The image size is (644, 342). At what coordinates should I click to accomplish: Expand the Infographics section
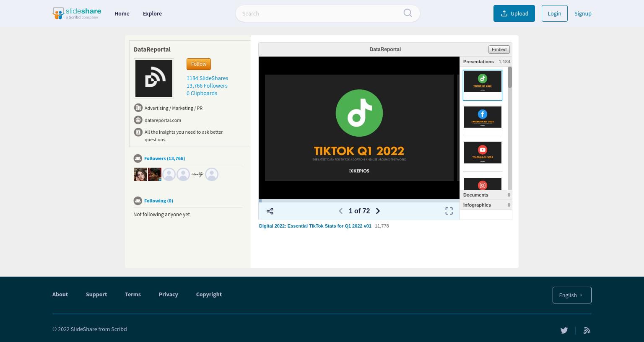point(486,205)
